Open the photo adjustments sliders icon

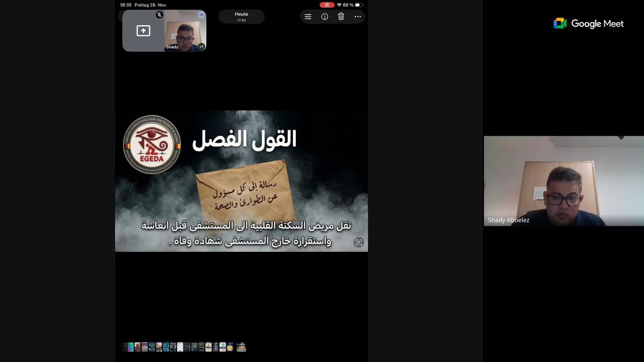pos(308,17)
